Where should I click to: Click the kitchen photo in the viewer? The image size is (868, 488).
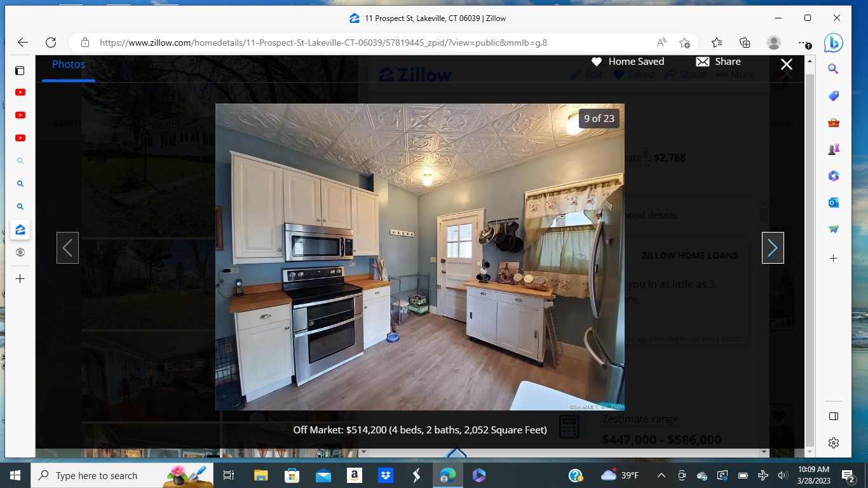pos(420,257)
